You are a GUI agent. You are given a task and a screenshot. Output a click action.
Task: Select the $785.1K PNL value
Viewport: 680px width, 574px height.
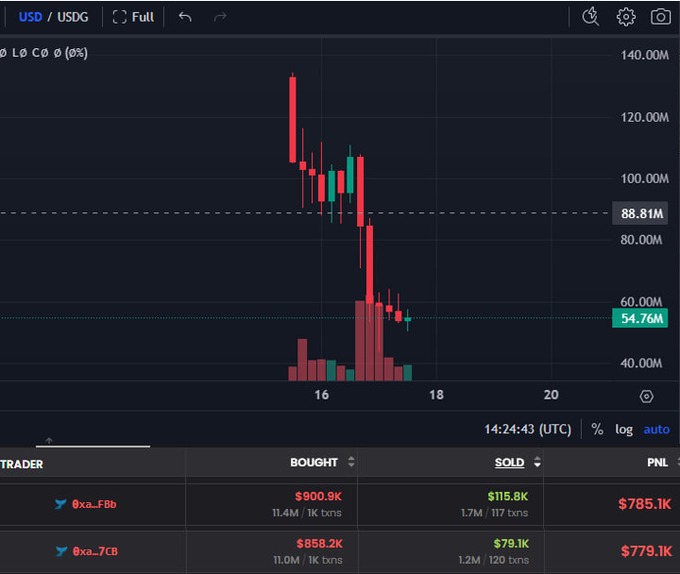tap(644, 504)
